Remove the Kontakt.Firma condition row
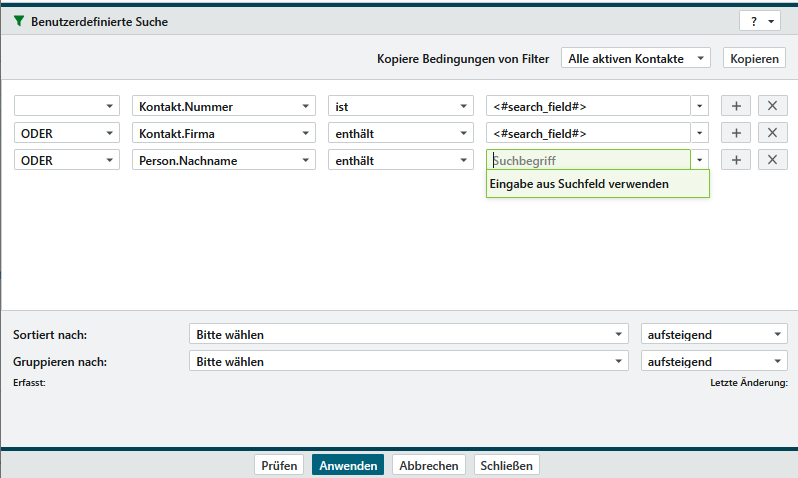This screenshot has height=478, width=798. [771, 133]
